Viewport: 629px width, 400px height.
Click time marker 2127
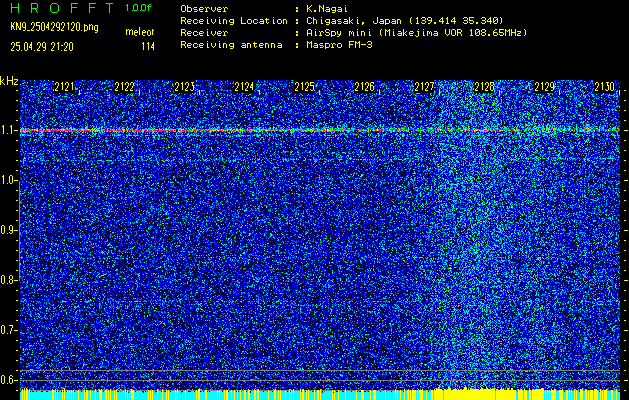424,87
